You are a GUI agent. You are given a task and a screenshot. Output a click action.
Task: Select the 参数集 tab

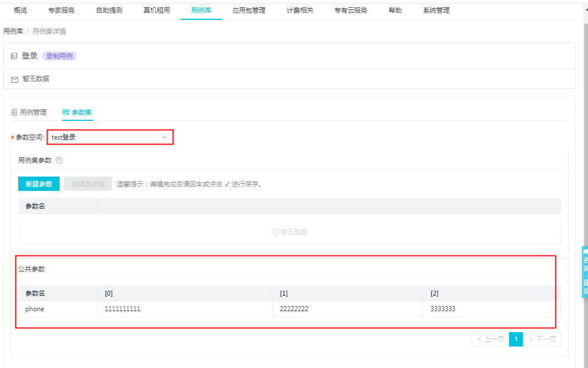point(82,113)
